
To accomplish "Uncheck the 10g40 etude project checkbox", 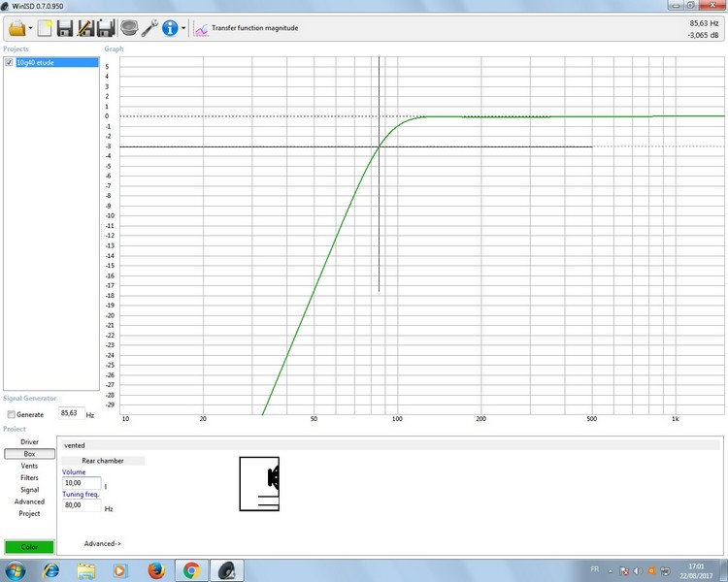I will click(x=9, y=62).
